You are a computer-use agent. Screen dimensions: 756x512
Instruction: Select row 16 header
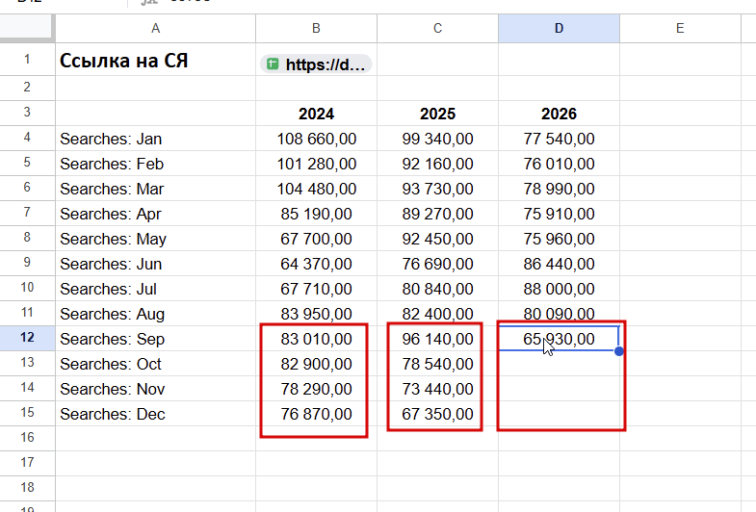point(27,438)
